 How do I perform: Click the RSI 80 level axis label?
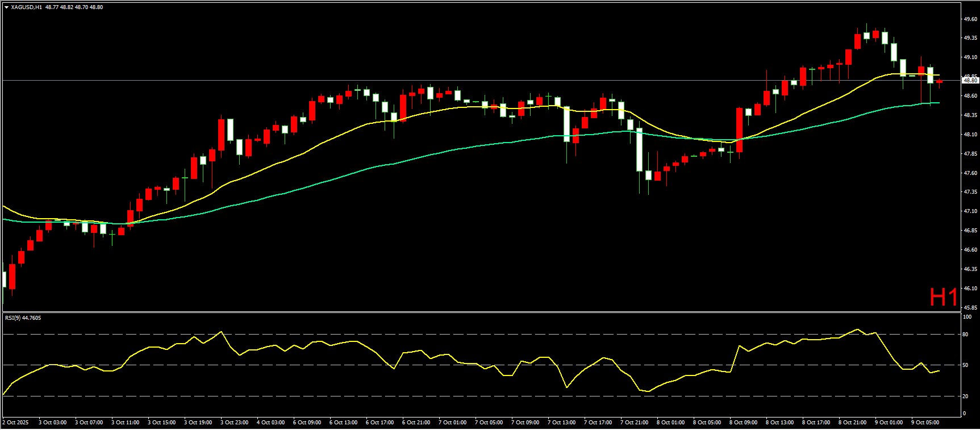[x=965, y=335]
